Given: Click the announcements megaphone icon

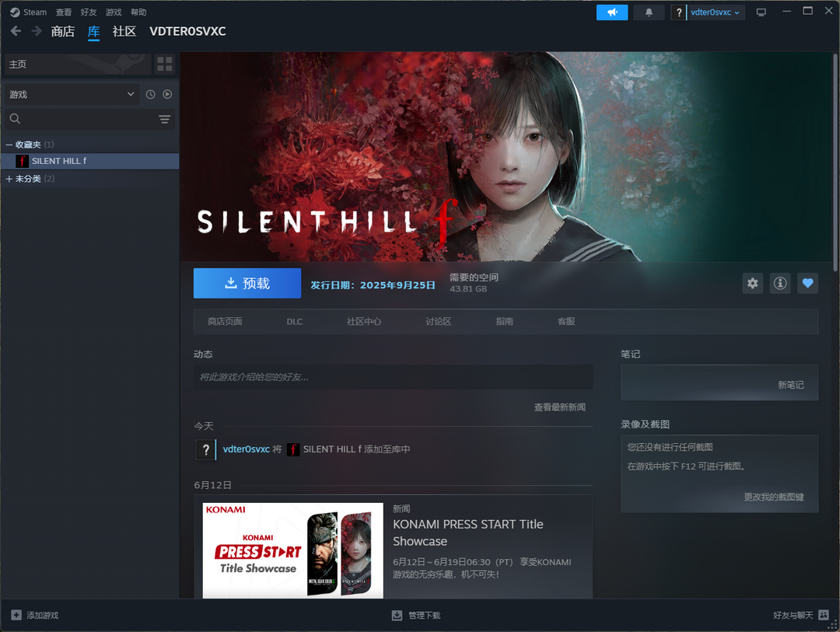Looking at the screenshot, I should point(612,12).
